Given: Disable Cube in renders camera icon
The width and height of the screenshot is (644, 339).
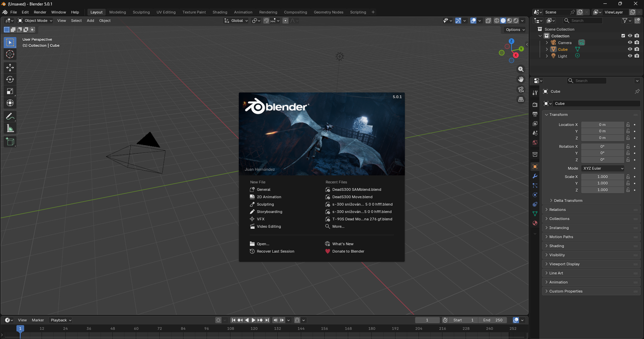Looking at the screenshot, I should coord(637,49).
